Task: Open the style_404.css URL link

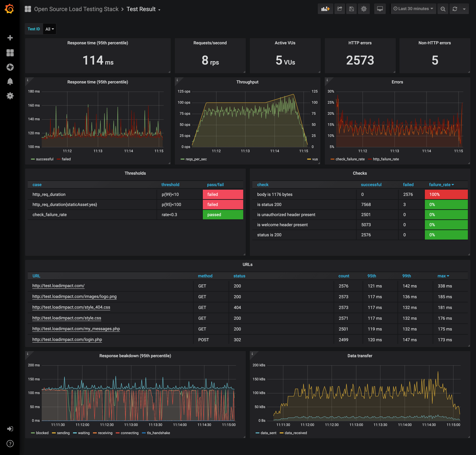Action: tap(71, 307)
